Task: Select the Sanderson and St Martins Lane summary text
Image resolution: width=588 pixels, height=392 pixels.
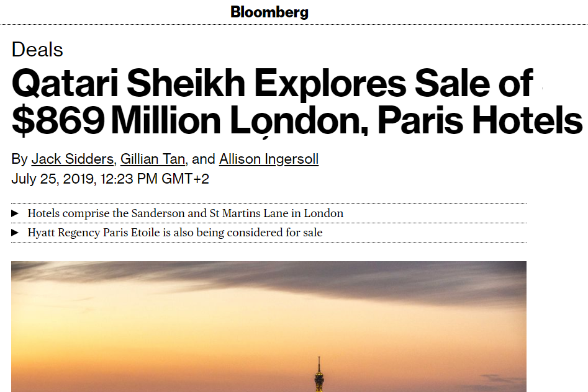Action: coord(185,213)
